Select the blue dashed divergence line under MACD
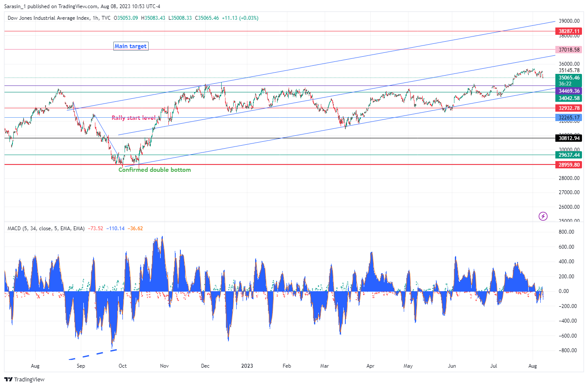 click(x=93, y=354)
